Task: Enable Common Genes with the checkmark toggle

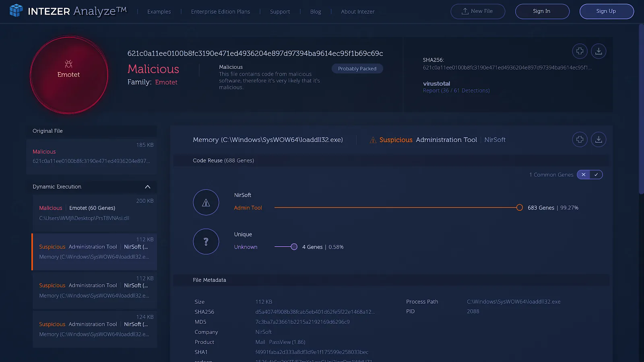Action: [596, 175]
